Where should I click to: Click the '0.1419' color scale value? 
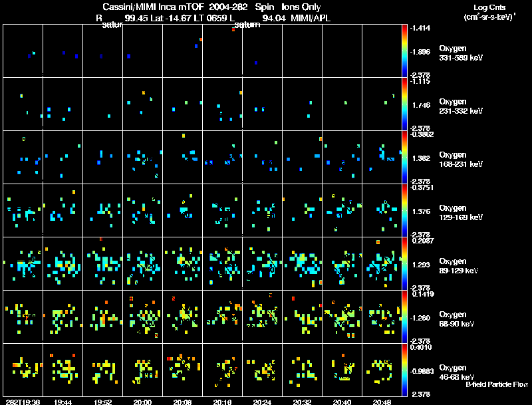pyautogui.click(x=422, y=294)
